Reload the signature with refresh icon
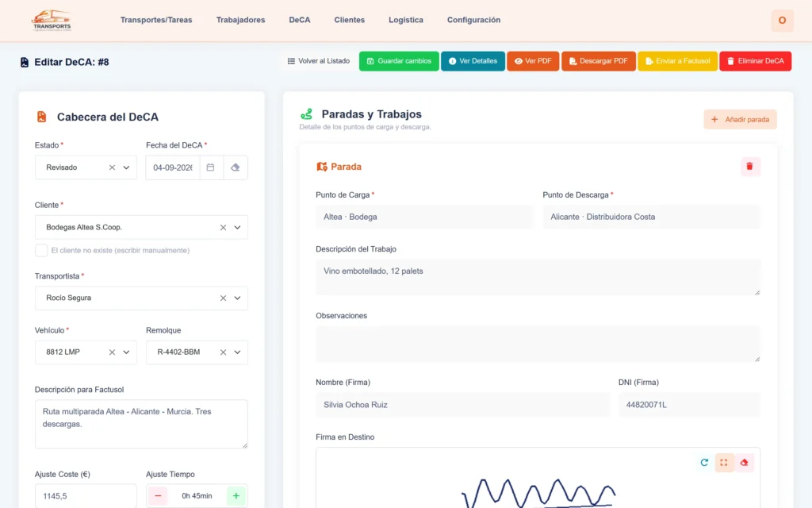The image size is (812, 508). [x=704, y=463]
